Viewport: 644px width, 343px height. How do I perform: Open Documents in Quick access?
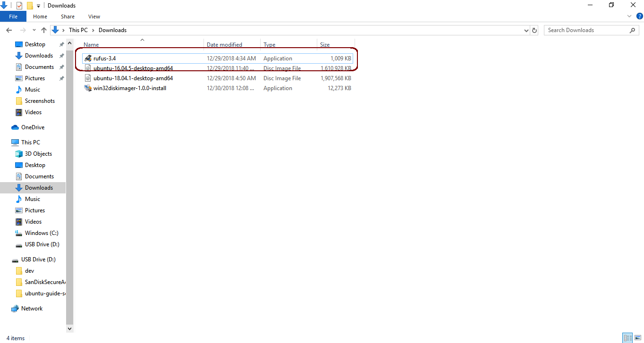[x=39, y=67]
